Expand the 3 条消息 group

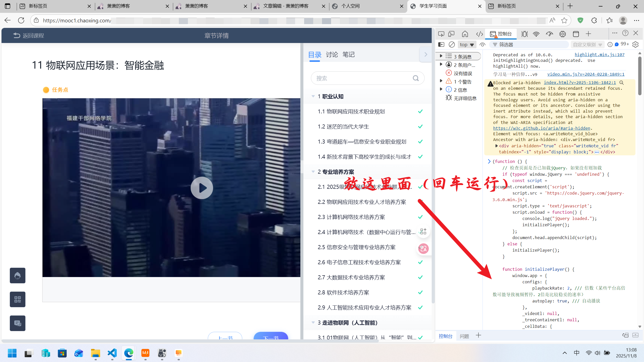441,56
